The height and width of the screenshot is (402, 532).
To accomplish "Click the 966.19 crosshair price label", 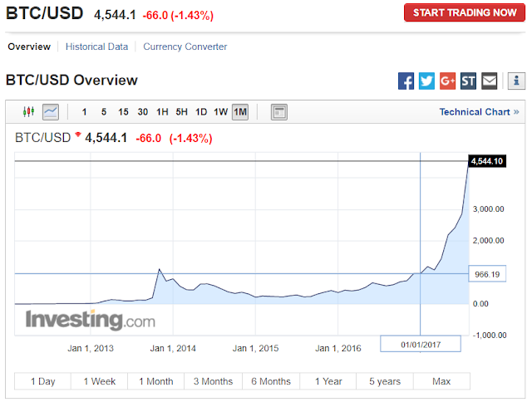I will (x=487, y=274).
